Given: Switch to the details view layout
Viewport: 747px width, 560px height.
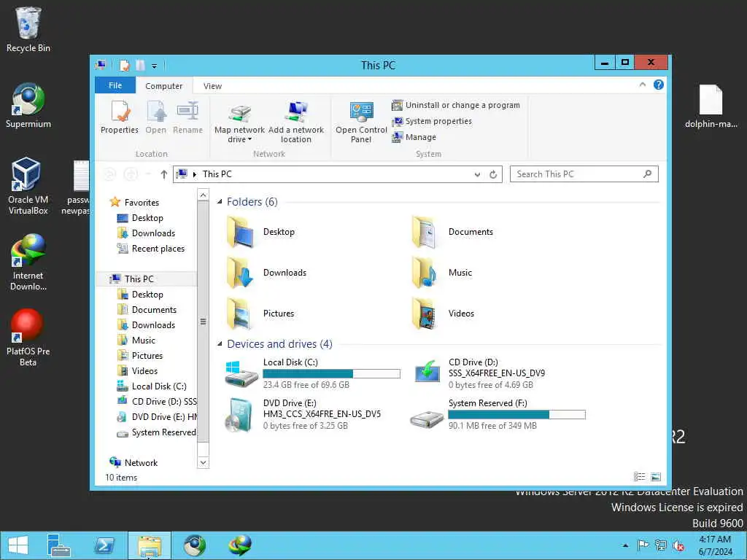Looking at the screenshot, I should pyautogui.click(x=639, y=477).
